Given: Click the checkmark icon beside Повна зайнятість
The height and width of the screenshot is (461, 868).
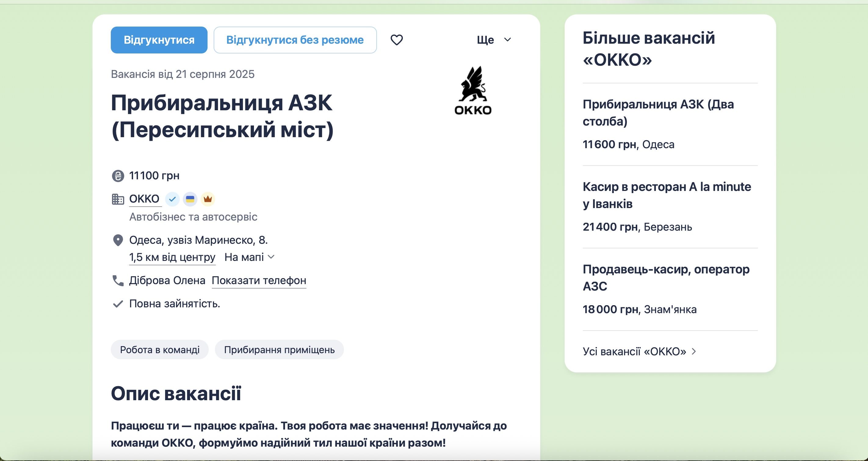Looking at the screenshot, I should (118, 304).
